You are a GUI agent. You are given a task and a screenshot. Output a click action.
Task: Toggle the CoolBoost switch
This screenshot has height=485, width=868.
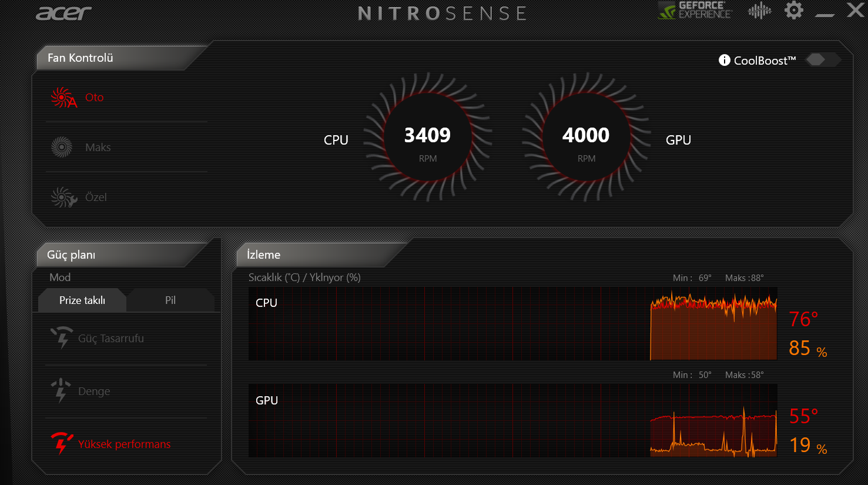tap(823, 59)
